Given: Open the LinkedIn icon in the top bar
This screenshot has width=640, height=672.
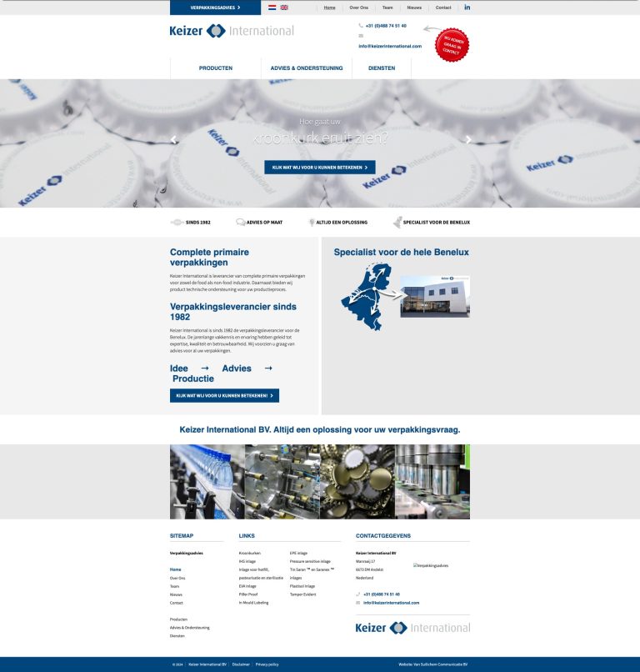Looking at the screenshot, I should point(467,8).
